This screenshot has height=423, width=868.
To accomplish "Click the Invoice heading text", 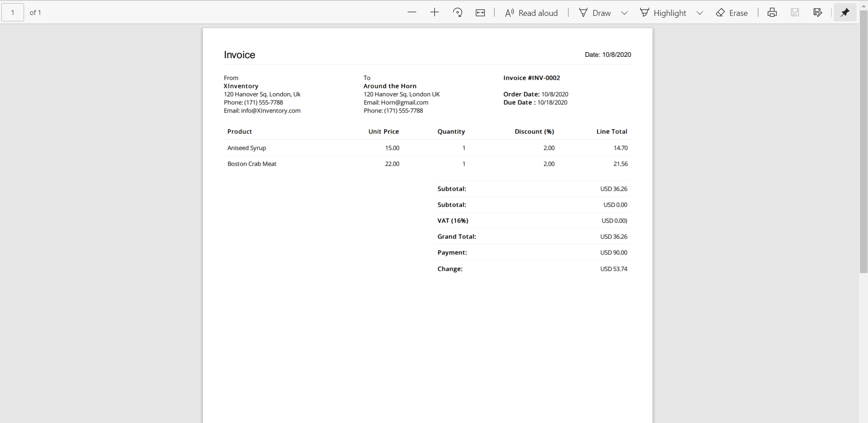I will 239,55.
